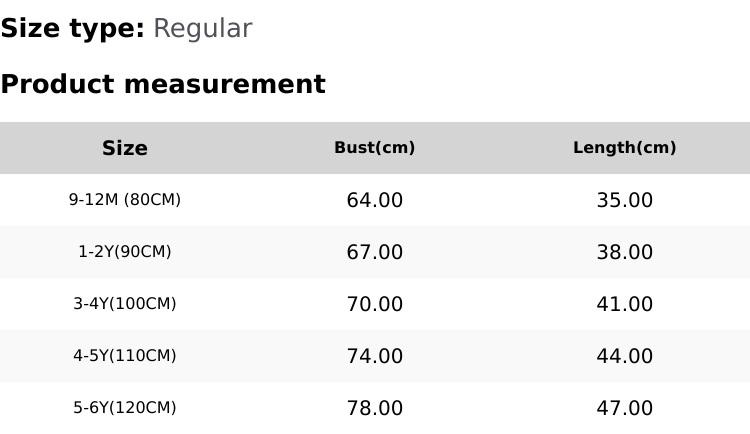750x434 pixels.
Task: Click the 'Length(cm)' column header
Action: coord(625,148)
